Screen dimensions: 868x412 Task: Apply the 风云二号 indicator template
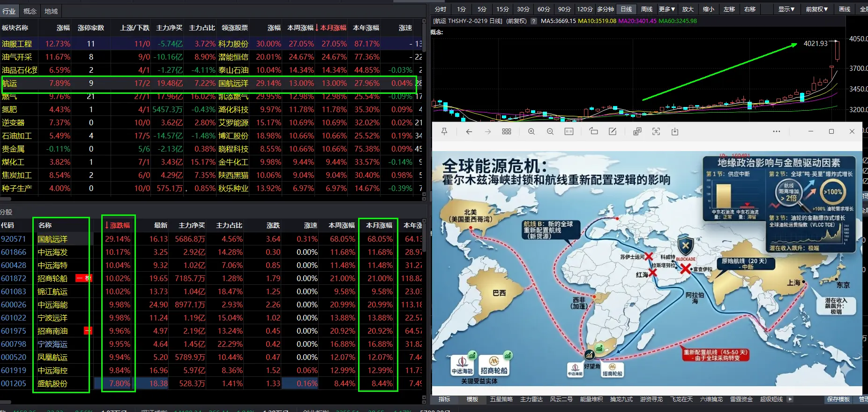coord(561,399)
